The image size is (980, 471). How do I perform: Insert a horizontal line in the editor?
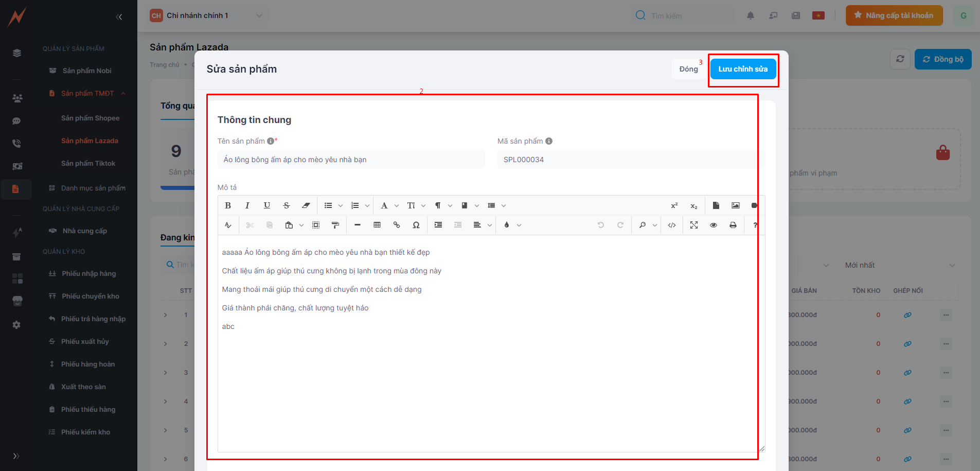click(358, 225)
